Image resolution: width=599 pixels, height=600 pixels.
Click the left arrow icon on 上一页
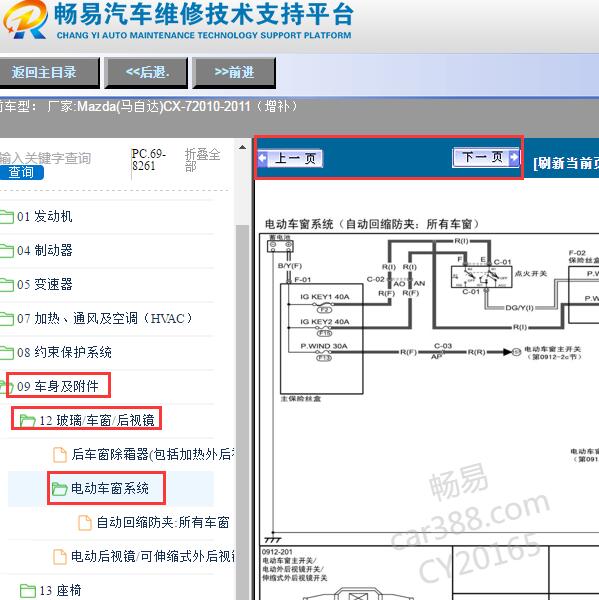[x=263, y=158]
